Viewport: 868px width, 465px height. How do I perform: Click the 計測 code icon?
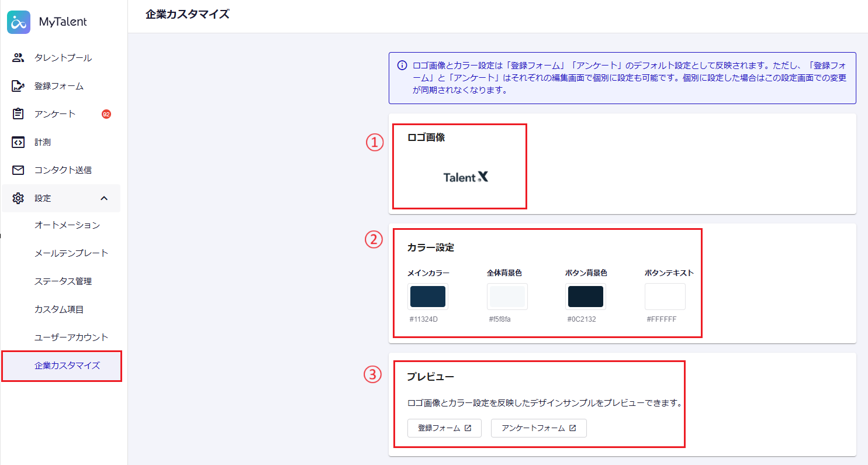[x=18, y=142]
